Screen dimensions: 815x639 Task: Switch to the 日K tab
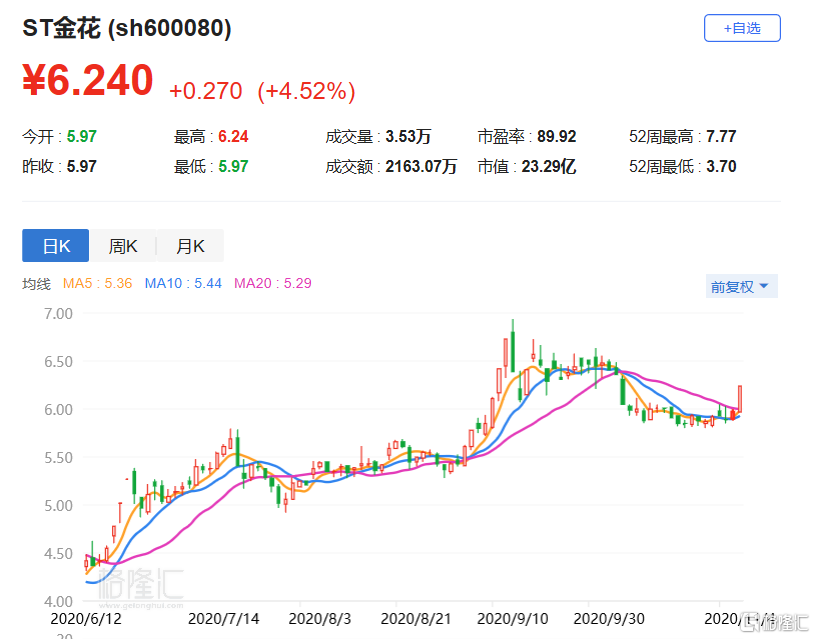(x=56, y=245)
